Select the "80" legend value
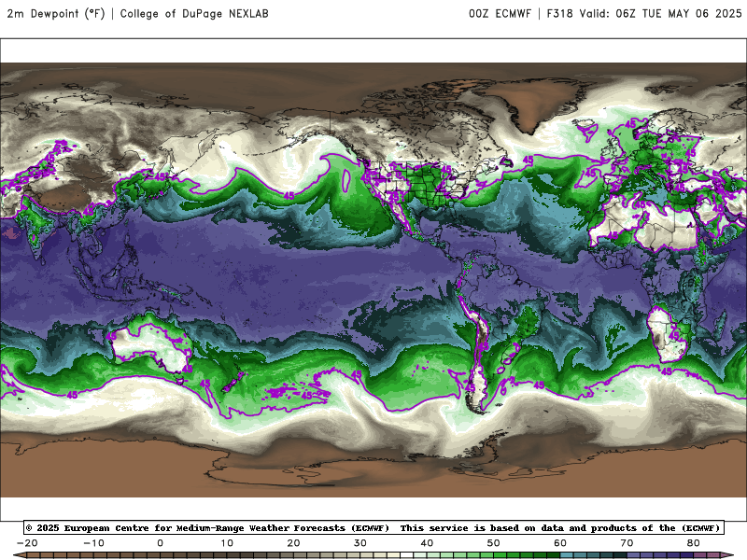 [694, 543]
